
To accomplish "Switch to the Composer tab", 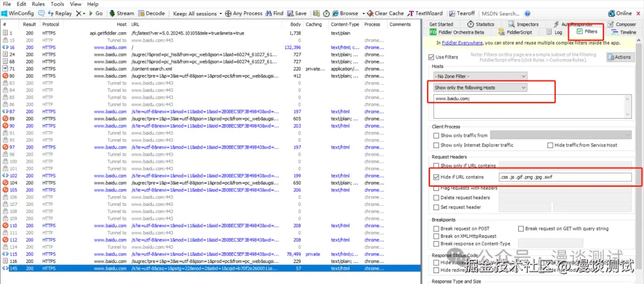I will coord(622,24).
